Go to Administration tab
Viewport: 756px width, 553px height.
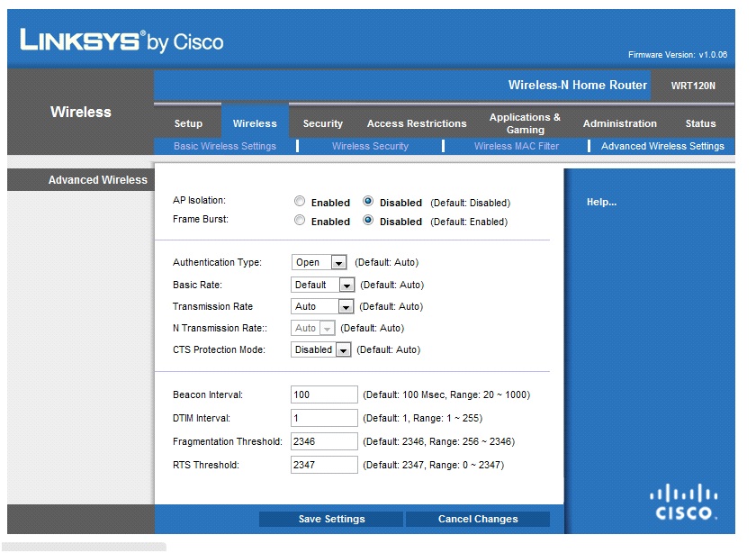[x=619, y=123]
